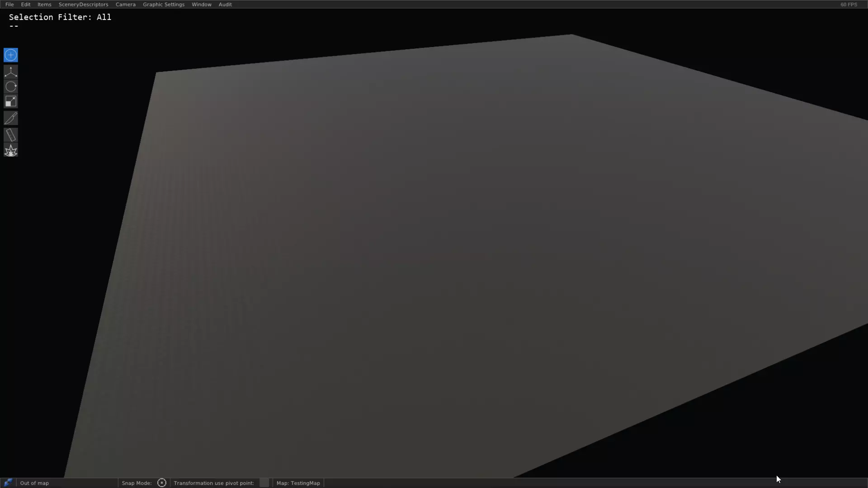868x488 pixels.
Task: Open the Edit menu
Action: [x=26, y=5]
